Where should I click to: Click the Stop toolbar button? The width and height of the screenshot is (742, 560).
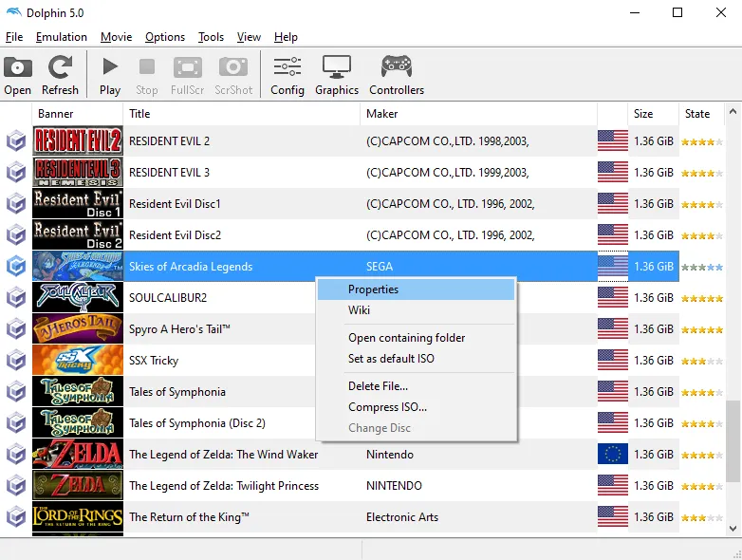[x=147, y=75]
